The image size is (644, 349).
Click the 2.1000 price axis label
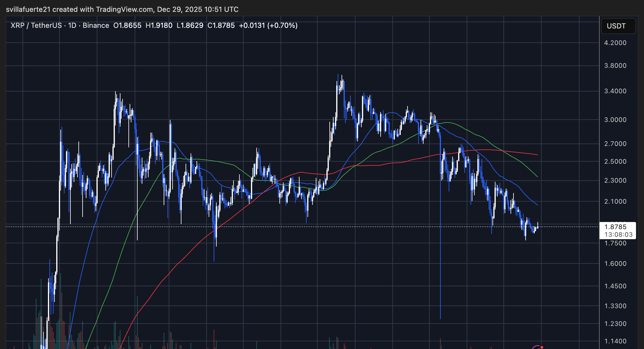pyautogui.click(x=615, y=202)
